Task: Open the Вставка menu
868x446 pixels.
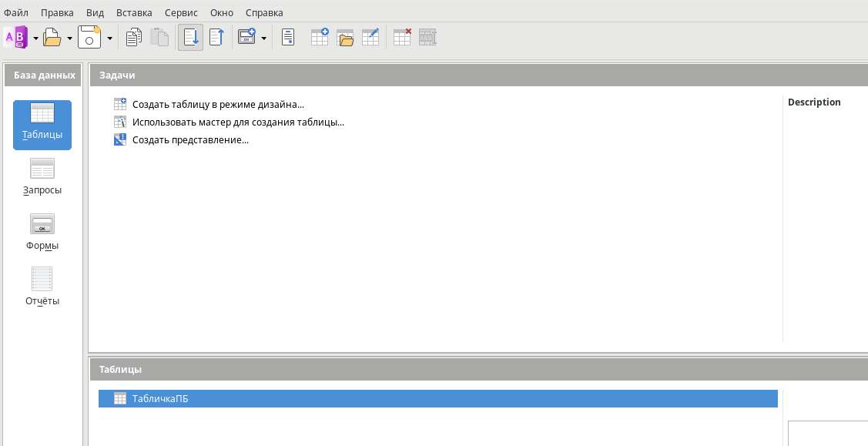Action: [x=134, y=12]
